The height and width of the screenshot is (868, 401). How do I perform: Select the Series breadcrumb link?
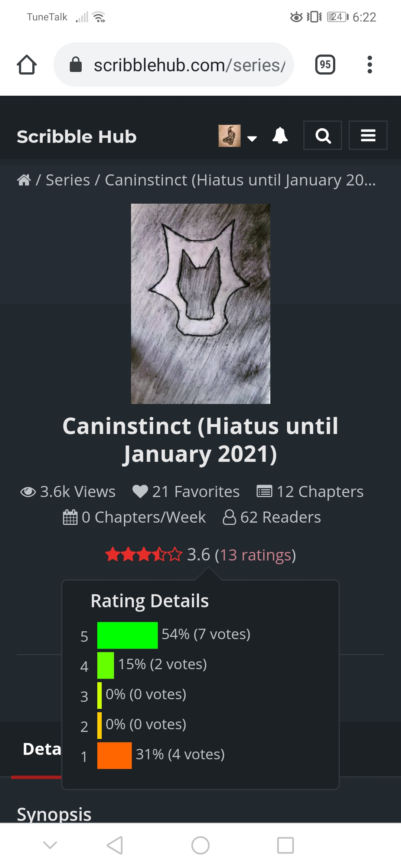(68, 180)
